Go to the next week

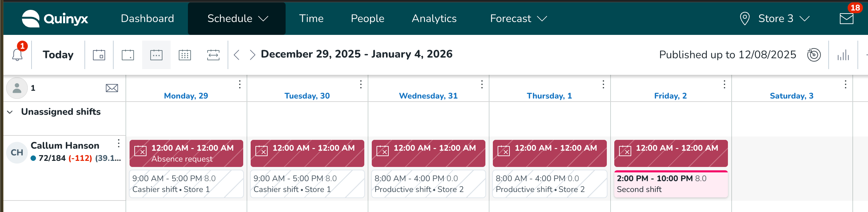252,55
